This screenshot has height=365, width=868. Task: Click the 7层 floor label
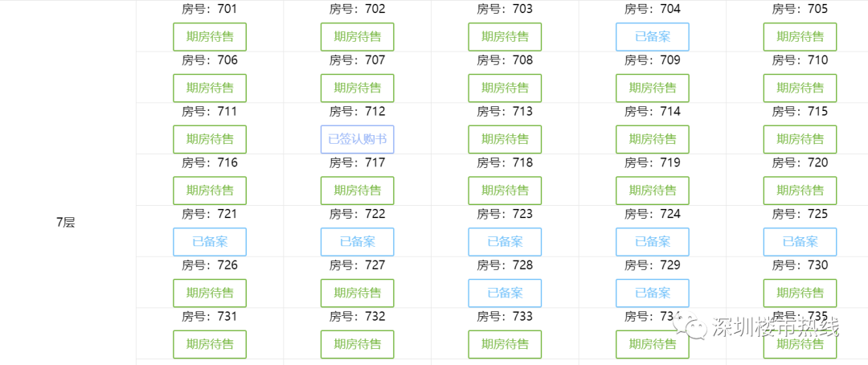coord(66,223)
